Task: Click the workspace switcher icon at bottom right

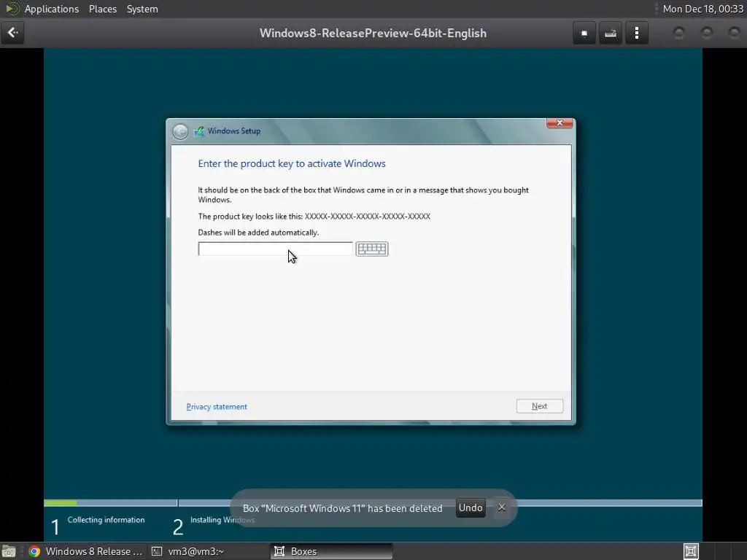Action: click(x=691, y=551)
